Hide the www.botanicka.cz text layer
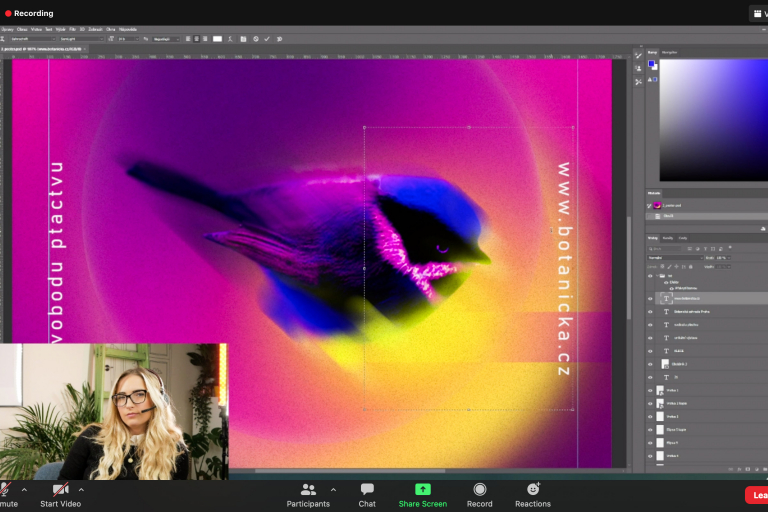768x512 pixels. coord(650,298)
